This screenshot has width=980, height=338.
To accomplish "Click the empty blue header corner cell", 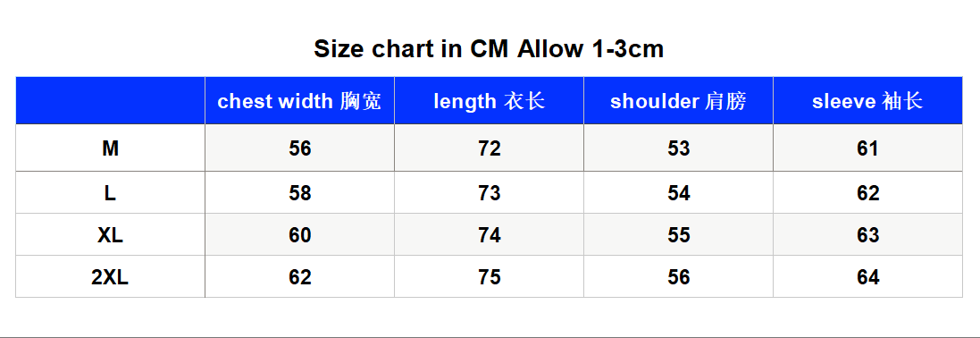I will (x=110, y=101).
